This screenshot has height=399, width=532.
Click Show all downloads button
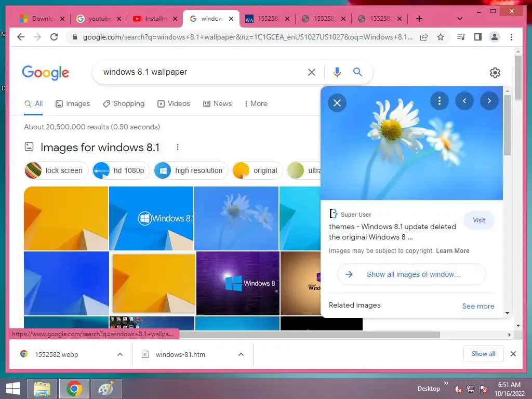(x=484, y=354)
